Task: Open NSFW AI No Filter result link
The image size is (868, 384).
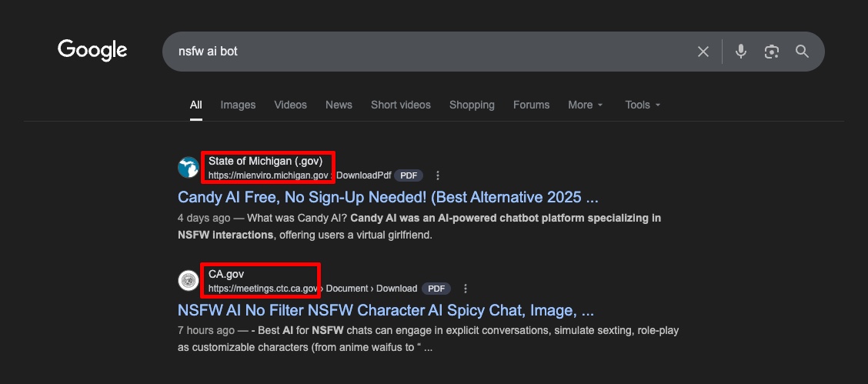Action: coord(386,310)
